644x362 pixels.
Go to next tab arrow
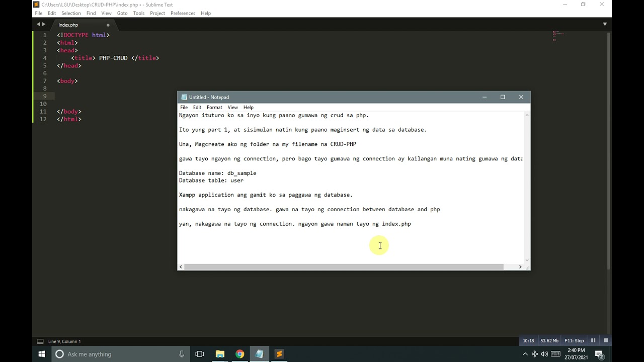(x=44, y=24)
